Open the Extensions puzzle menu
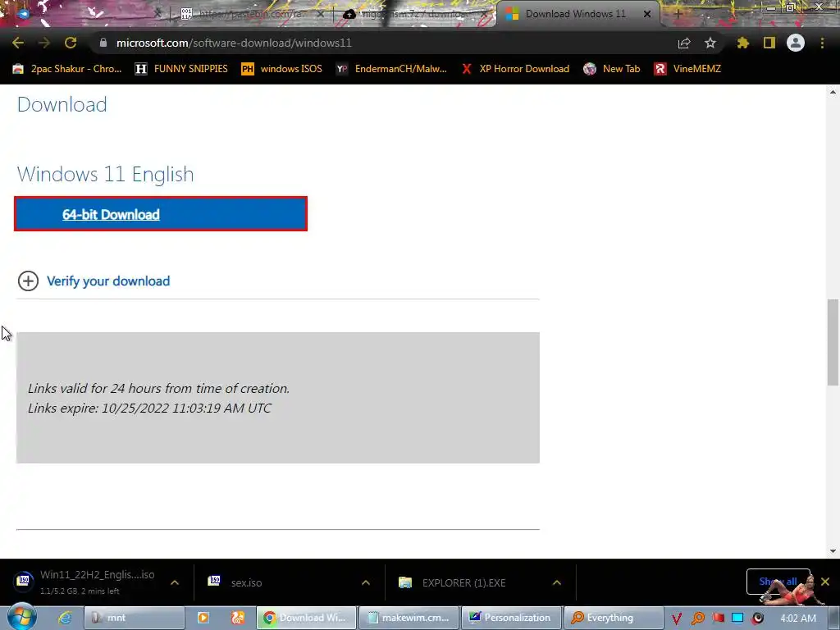The height and width of the screenshot is (630, 840). [742, 43]
